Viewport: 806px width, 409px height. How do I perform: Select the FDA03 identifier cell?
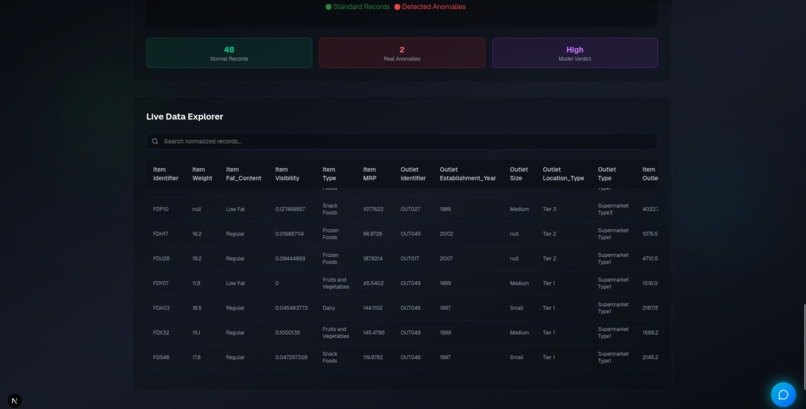point(161,308)
